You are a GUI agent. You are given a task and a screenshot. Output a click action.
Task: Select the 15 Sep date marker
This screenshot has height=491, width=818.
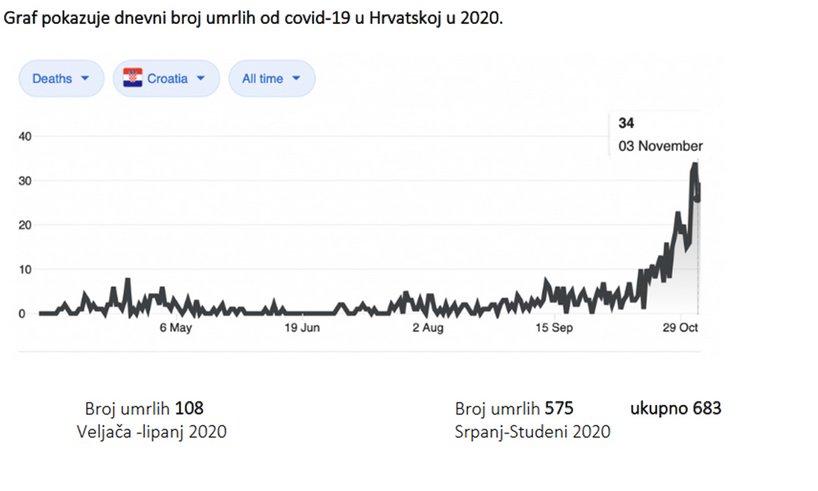pos(554,328)
